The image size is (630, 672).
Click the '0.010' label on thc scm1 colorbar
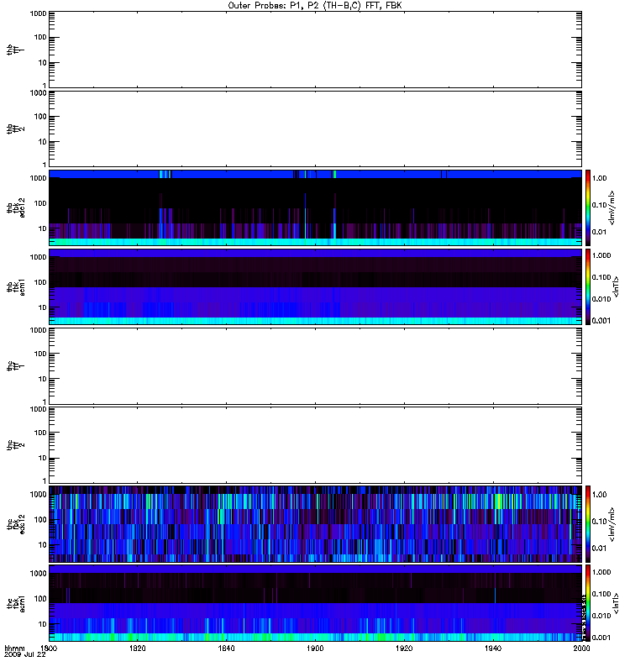(601, 616)
